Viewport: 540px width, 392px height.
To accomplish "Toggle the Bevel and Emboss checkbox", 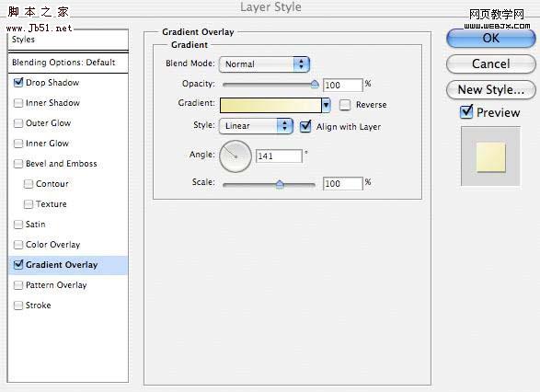I will pyautogui.click(x=18, y=164).
